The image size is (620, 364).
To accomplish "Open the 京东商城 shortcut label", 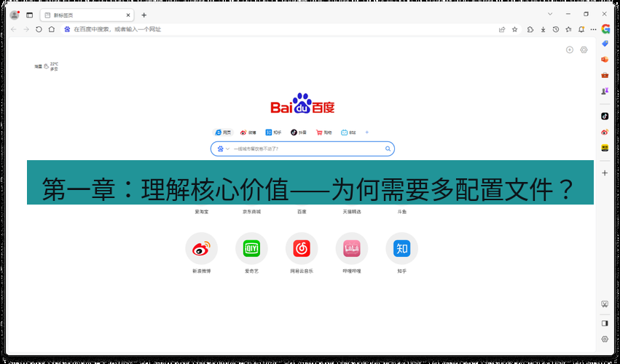I will [x=252, y=211].
